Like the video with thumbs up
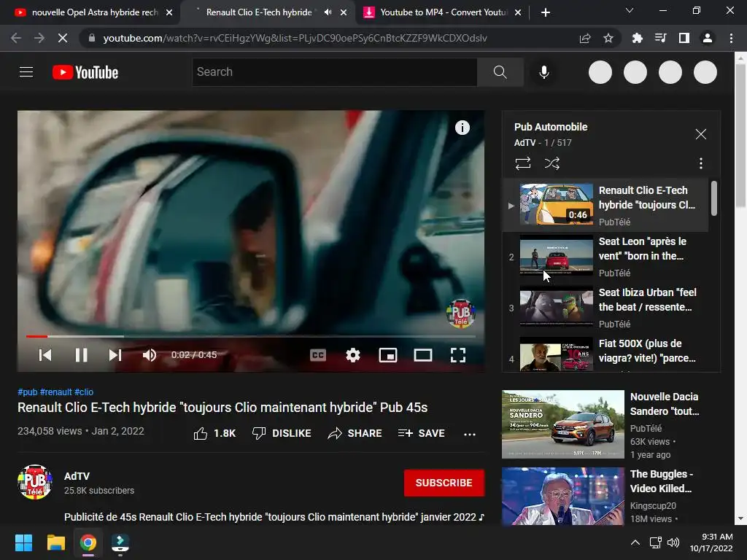 click(x=214, y=433)
